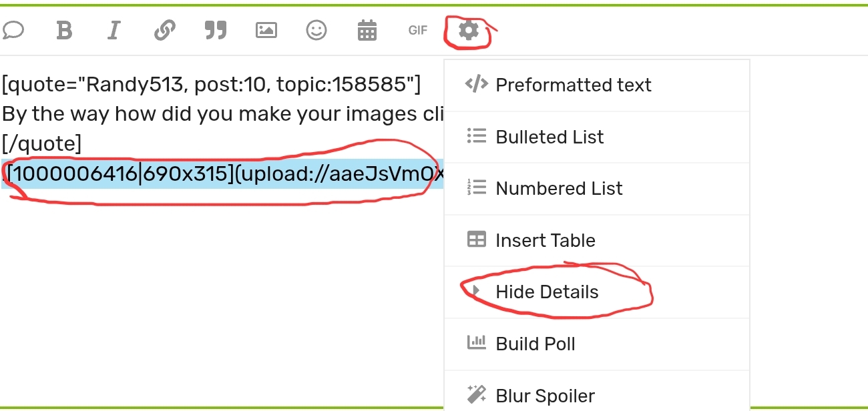Image resolution: width=868 pixels, height=411 pixels.
Task: Select Insert Table menu entry
Action: 545,240
